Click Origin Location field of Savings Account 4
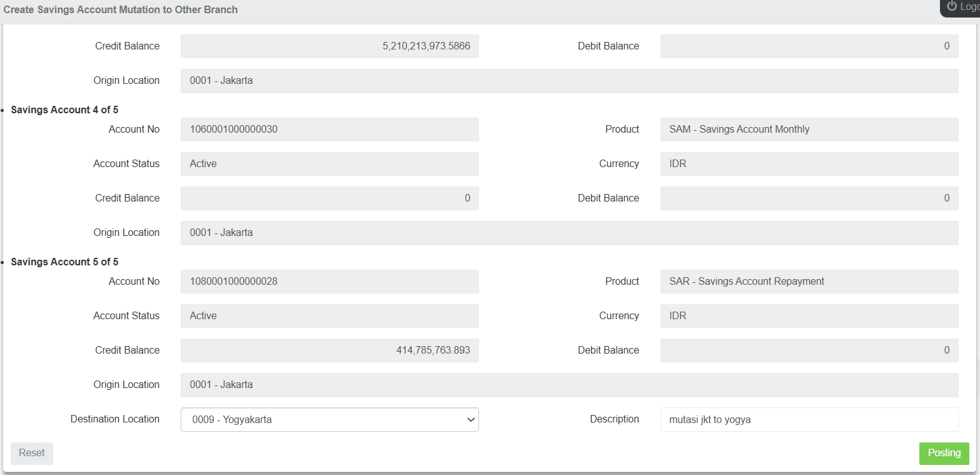980x475 pixels. click(569, 233)
